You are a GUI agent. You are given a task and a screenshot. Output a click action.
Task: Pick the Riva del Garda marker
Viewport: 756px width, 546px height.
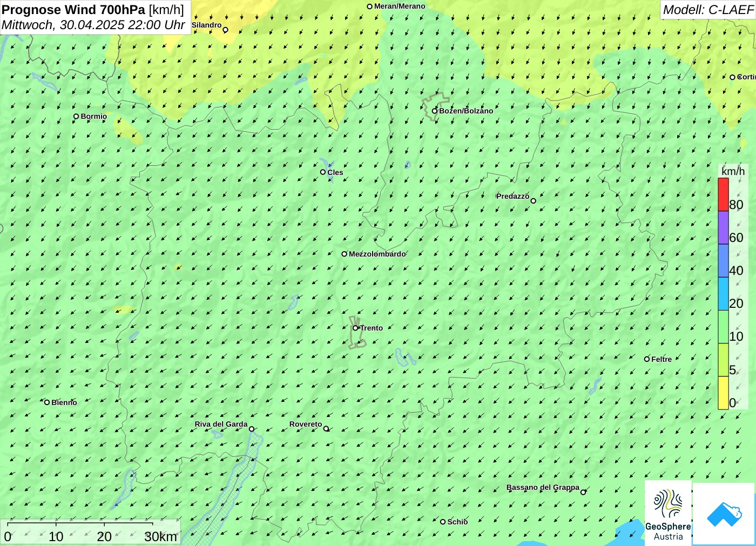252,429
